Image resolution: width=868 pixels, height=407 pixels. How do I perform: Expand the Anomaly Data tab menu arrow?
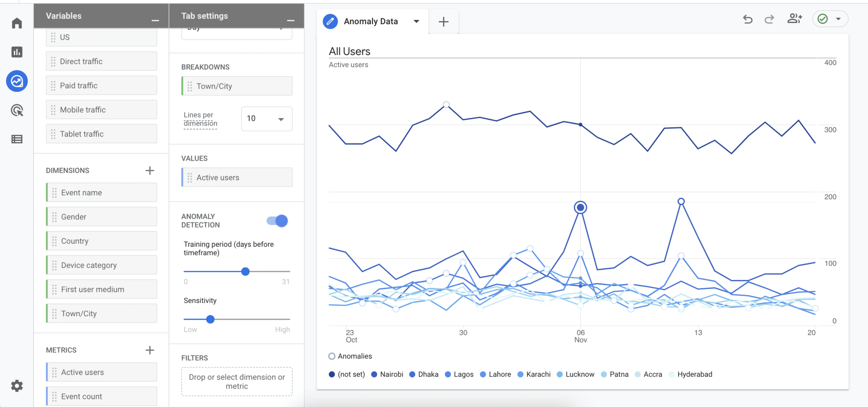(416, 21)
